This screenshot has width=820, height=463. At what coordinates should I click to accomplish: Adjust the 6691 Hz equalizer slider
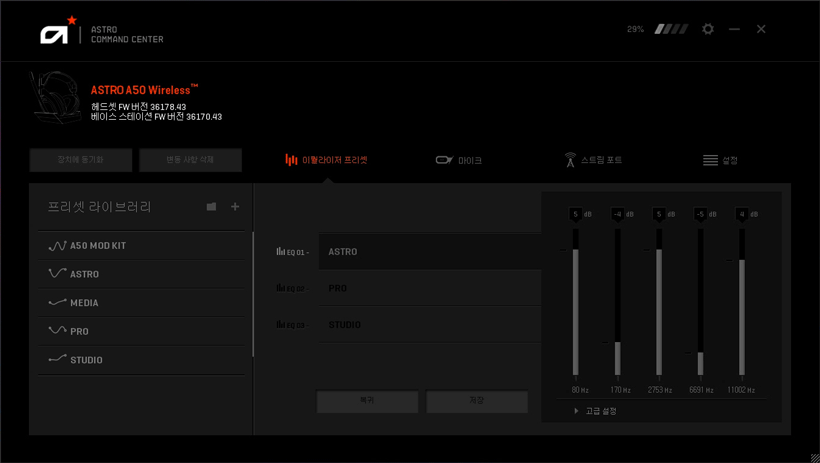click(x=700, y=302)
